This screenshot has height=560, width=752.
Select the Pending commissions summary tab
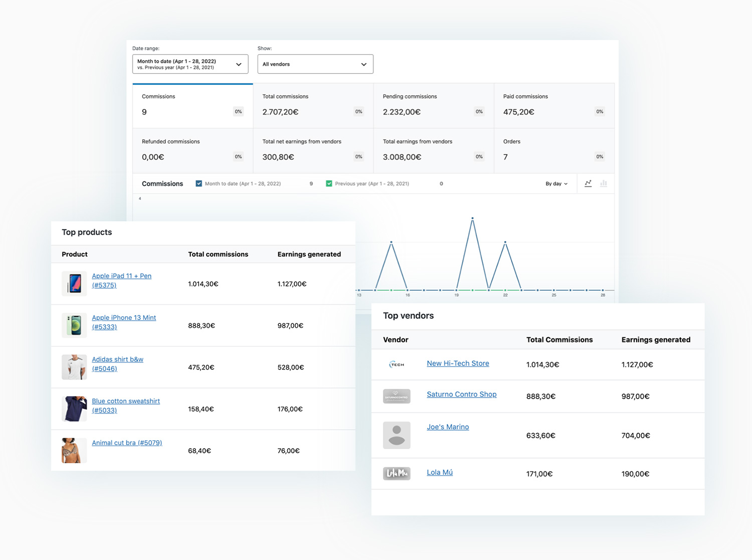tap(434, 106)
